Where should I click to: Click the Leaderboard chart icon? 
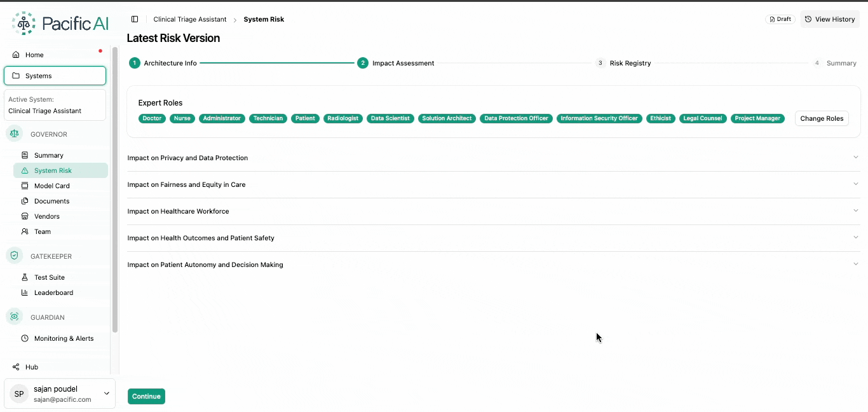click(x=25, y=292)
